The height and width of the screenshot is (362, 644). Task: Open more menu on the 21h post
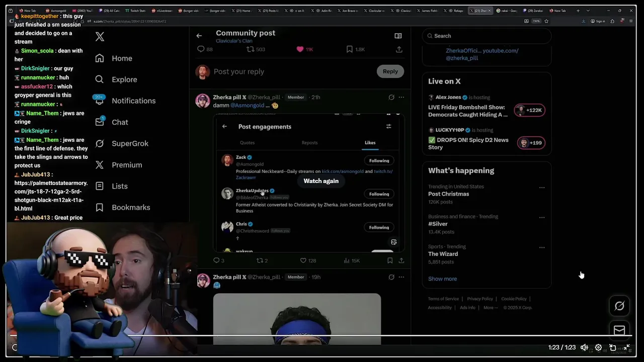(x=401, y=97)
